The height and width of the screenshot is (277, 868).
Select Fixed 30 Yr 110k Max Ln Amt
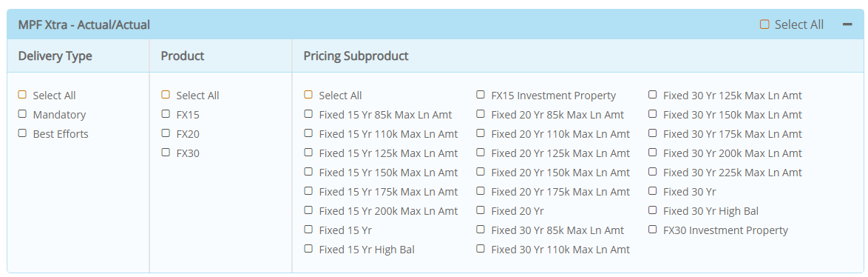pyautogui.click(x=481, y=249)
